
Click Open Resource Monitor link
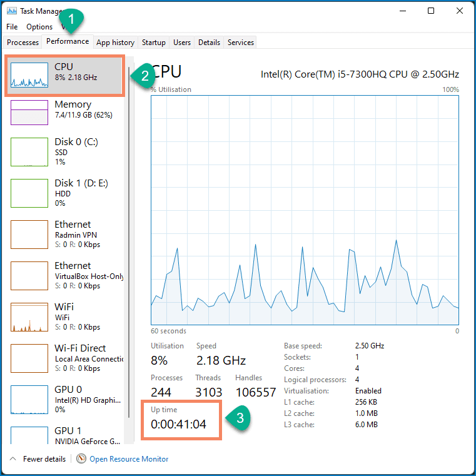click(x=129, y=459)
